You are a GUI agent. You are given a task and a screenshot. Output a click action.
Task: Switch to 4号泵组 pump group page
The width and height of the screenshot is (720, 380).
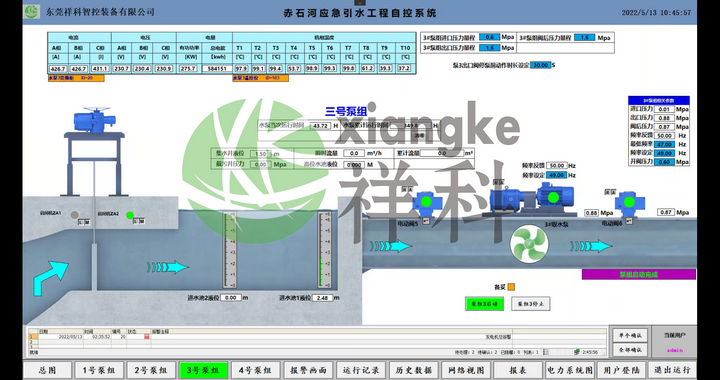point(255,370)
